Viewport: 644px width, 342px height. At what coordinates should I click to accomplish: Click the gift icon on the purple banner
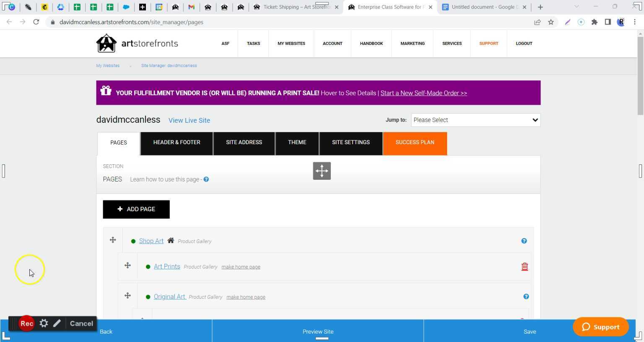(106, 91)
